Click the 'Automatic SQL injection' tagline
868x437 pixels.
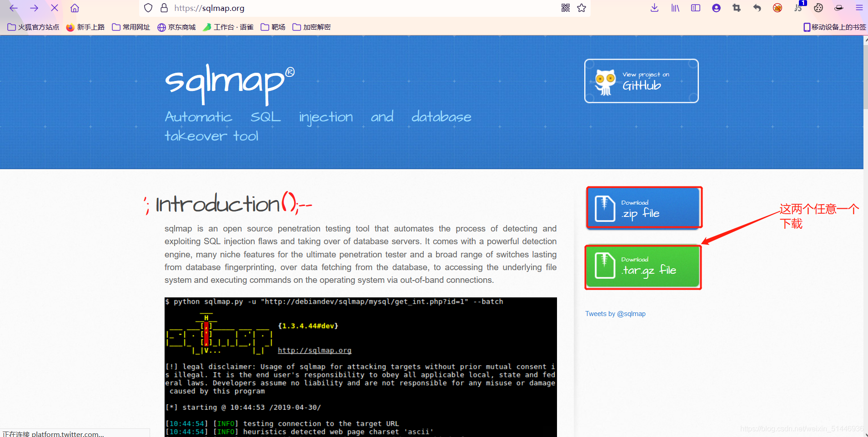coord(318,126)
